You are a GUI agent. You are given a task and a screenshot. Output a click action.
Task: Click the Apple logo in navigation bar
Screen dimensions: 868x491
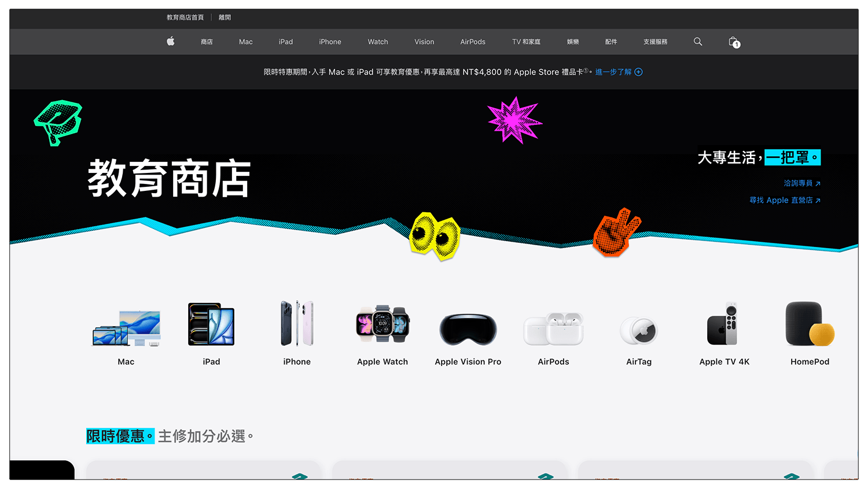[x=171, y=41]
